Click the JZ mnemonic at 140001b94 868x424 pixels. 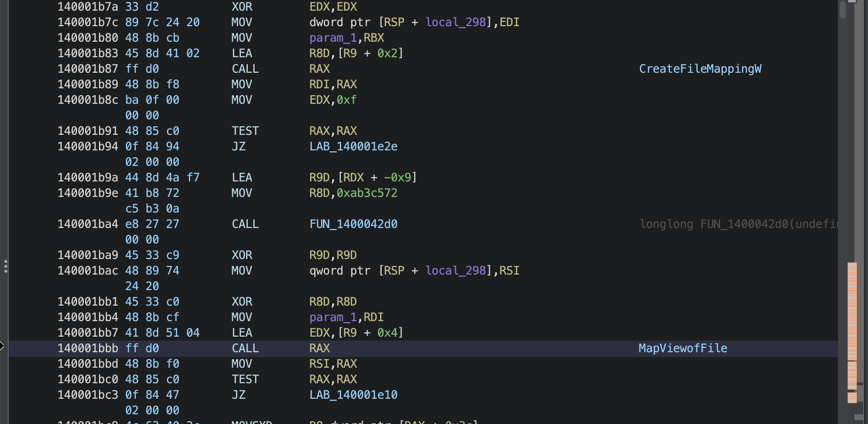239,147
